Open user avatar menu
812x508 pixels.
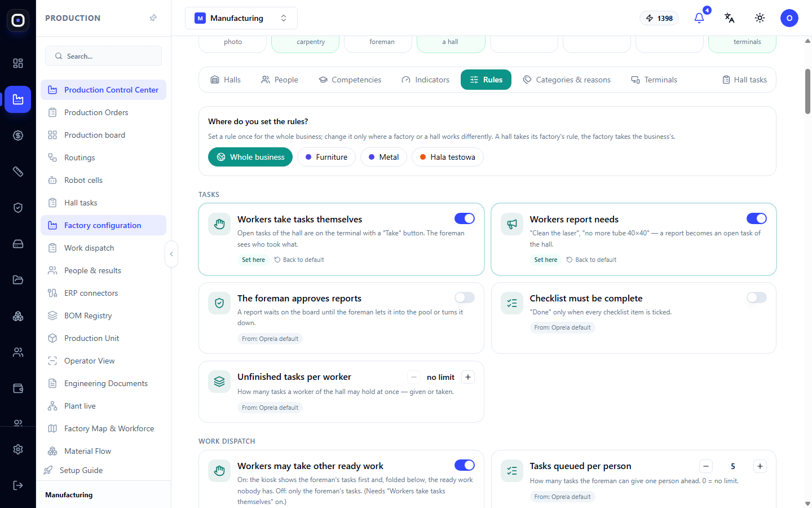[x=789, y=18]
